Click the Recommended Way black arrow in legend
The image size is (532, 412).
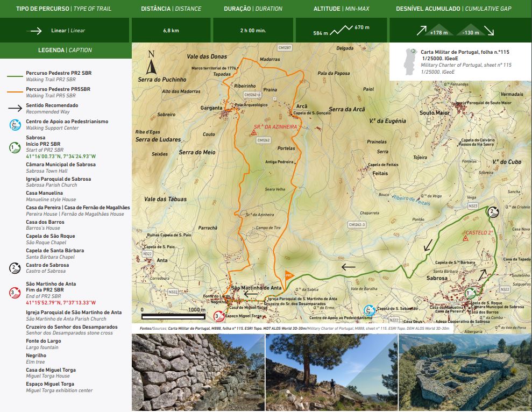16,108
